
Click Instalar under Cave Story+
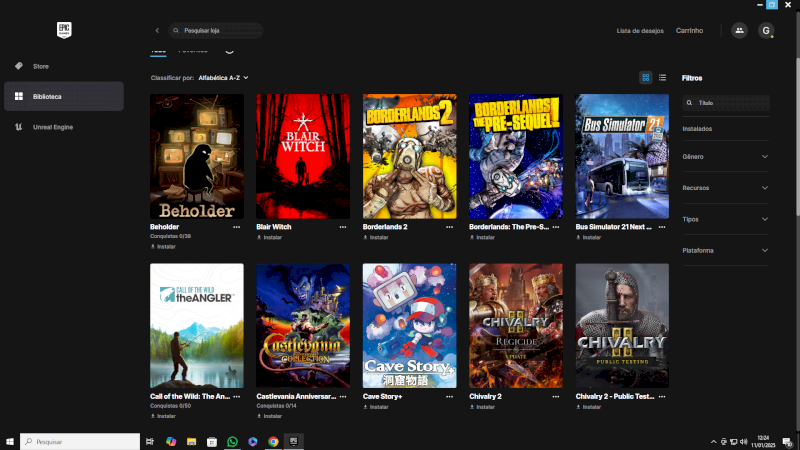tap(376, 407)
